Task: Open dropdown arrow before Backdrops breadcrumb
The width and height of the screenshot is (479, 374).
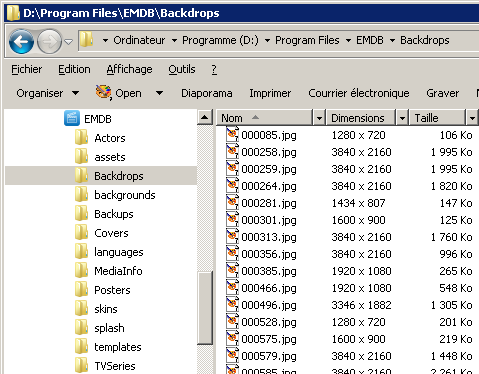Action: coord(393,41)
